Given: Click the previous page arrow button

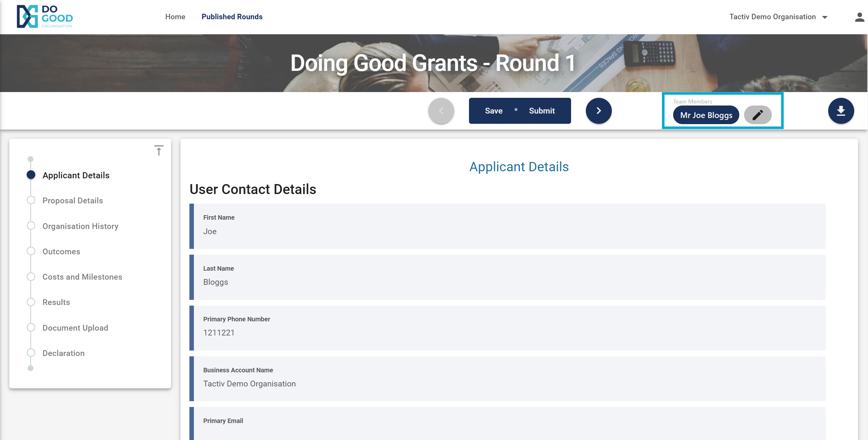Looking at the screenshot, I should click(441, 111).
